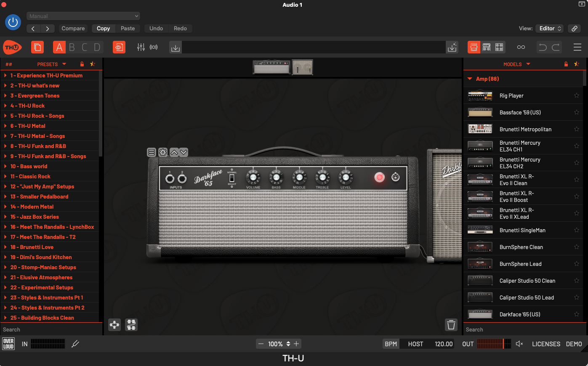Select the Darkface '65 (US) model
Viewport: 588px width, 366px height.
(523, 314)
